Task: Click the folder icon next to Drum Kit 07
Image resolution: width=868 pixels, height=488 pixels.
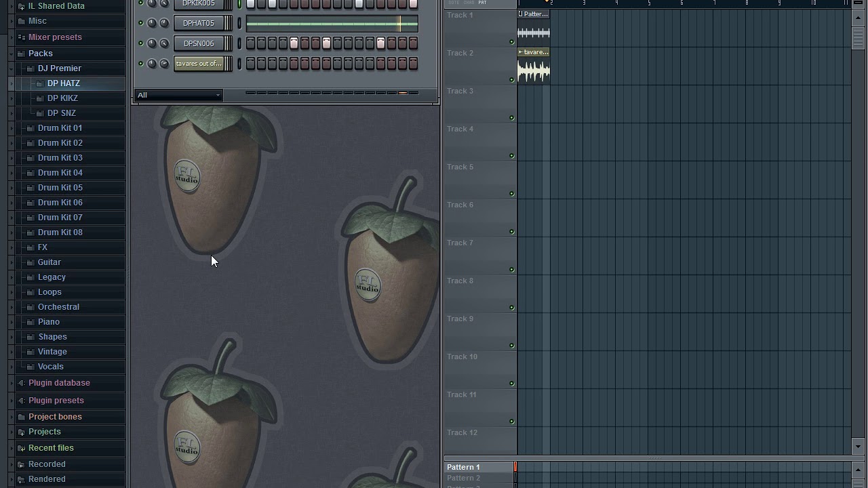Action: tap(31, 218)
